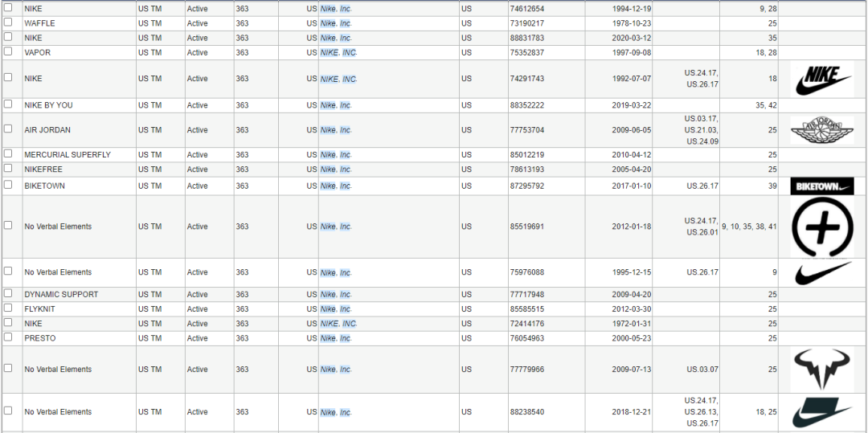Open the NIKE swoosh wordmark logo thumbnail
The image size is (868, 433).
822,79
